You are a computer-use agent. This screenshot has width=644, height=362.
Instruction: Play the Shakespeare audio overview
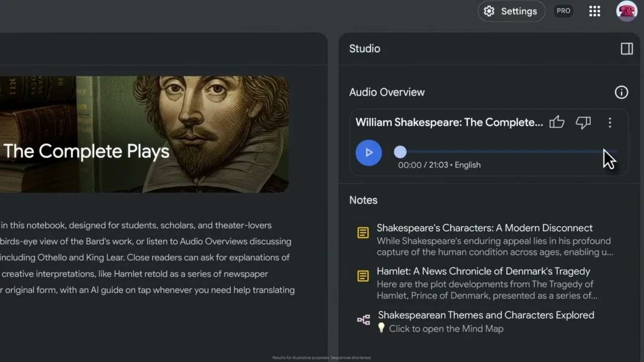click(368, 153)
